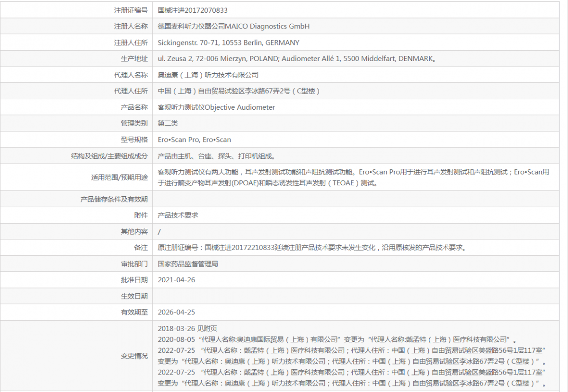The width and height of the screenshot is (568, 392).
Task: Click the 产品名称 row label
Action: (x=134, y=107)
